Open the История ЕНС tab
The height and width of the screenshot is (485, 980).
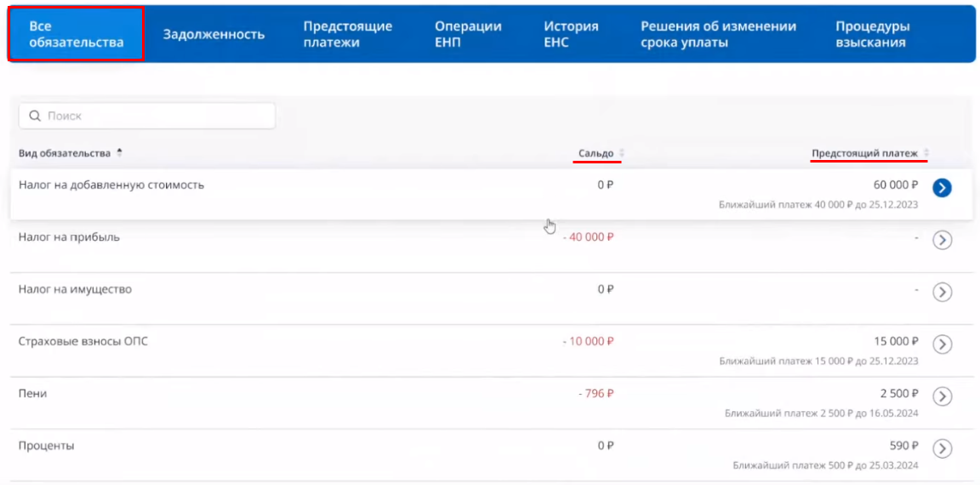[x=571, y=34]
